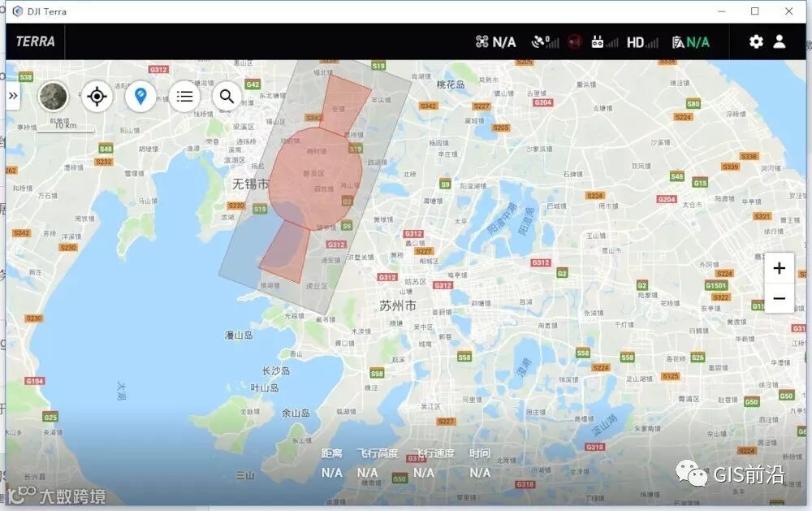Screen dimensions: 812x511
Task: Maximize the DJI Terra window
Action: pos(755,11)
